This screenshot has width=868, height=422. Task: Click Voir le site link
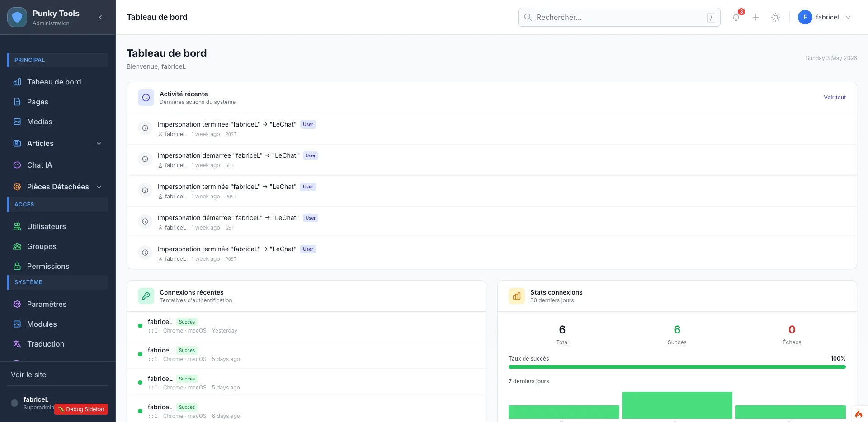(x=28, y=375)
